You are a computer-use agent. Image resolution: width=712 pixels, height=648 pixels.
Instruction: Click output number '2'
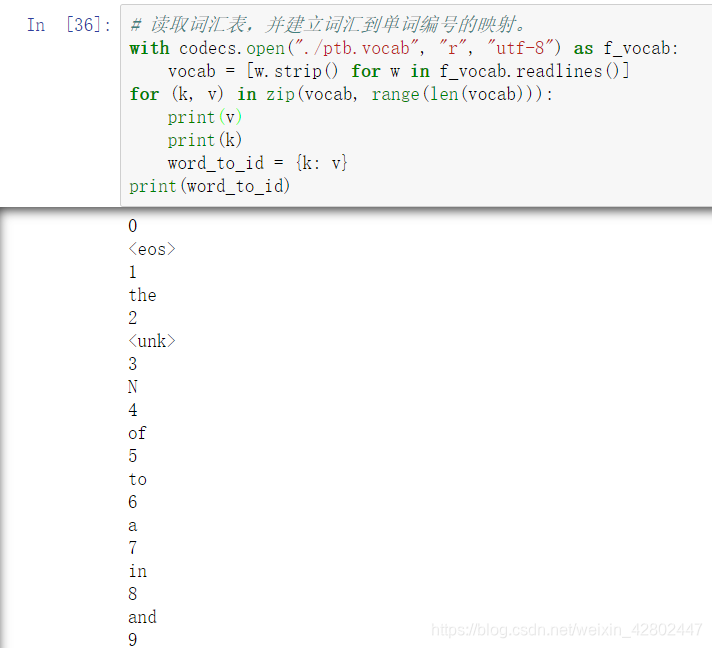tap(133, 318)
